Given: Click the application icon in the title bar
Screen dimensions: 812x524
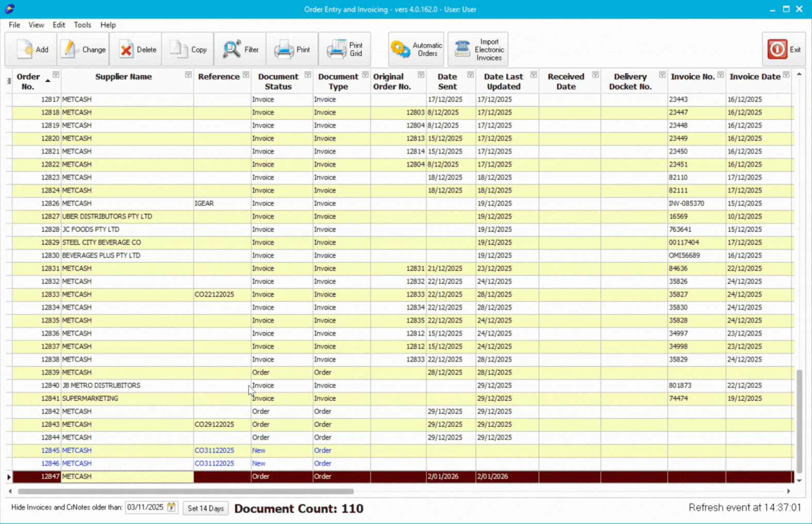Looking at the screenshot, I should click(x=9, y=9).
